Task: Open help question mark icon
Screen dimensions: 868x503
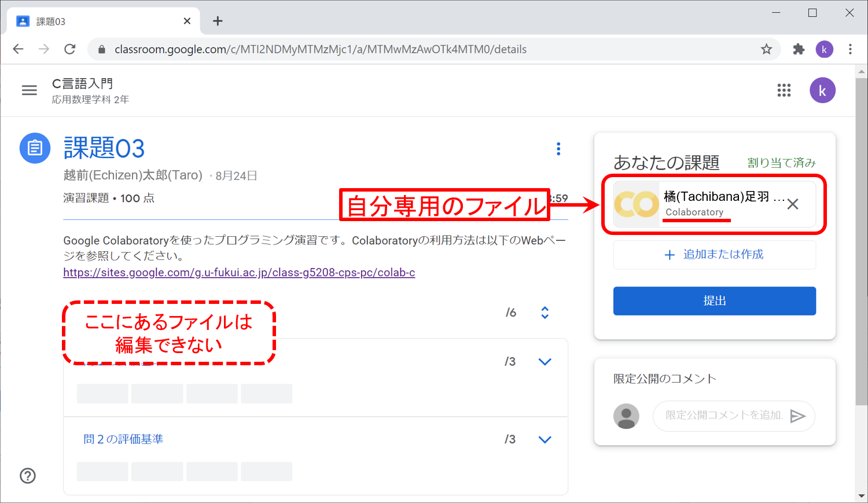Action: 28,476
